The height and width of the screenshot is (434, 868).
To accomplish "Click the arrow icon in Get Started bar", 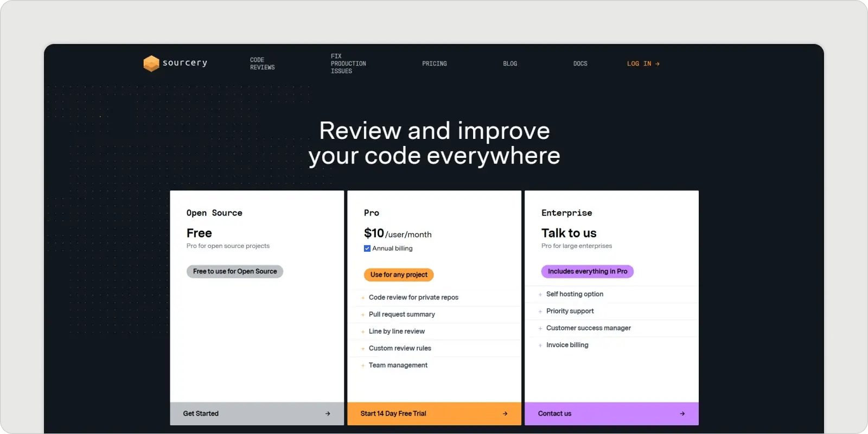I will (328, 414).
